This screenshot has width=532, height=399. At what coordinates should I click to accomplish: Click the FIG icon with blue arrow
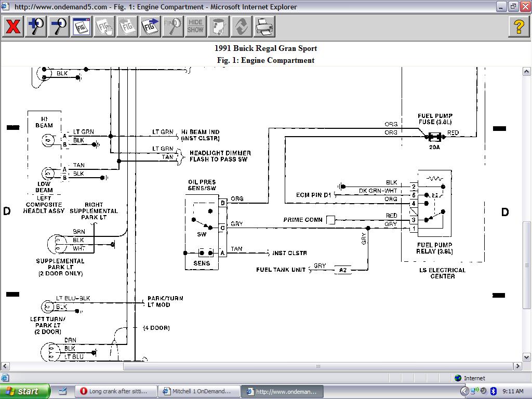[150, 26]
